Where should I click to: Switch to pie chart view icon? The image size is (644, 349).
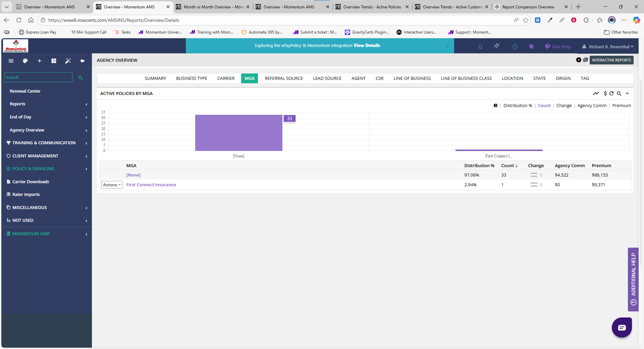click(x=495, y=105)
